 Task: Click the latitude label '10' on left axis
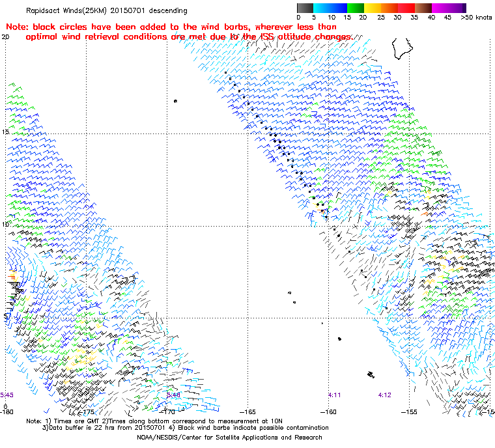pos(5,225)
